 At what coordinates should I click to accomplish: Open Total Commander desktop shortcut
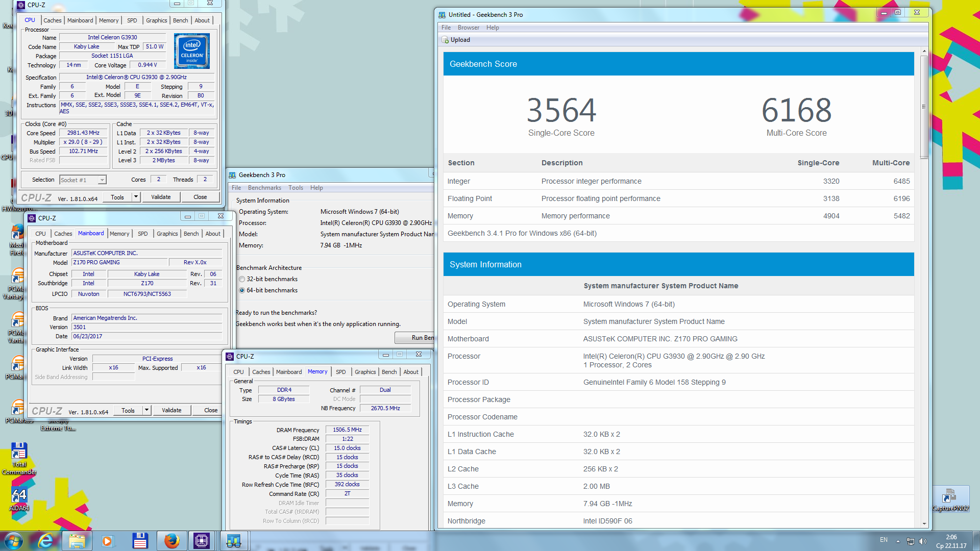[19, 458]
